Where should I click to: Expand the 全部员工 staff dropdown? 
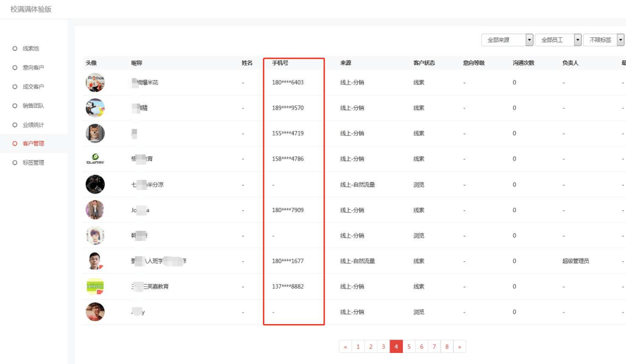pos(558,40)
